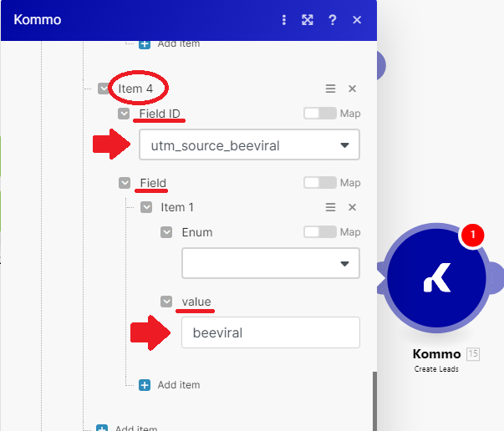The width and height of the screenshot is (504, 431).
Task: Toggle Map switch for Field
Action: coord(320,183)
